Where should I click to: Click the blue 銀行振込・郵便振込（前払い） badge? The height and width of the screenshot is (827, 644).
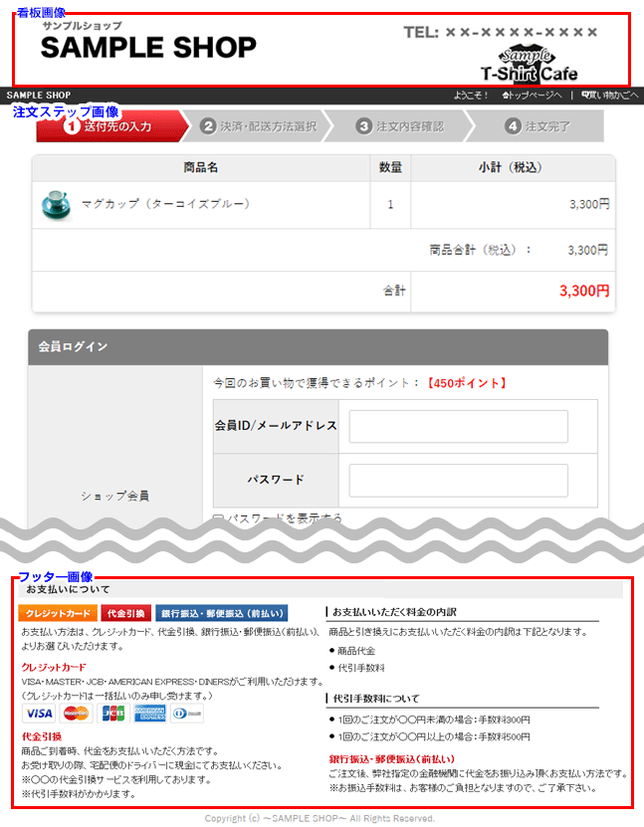pos(222,613)
